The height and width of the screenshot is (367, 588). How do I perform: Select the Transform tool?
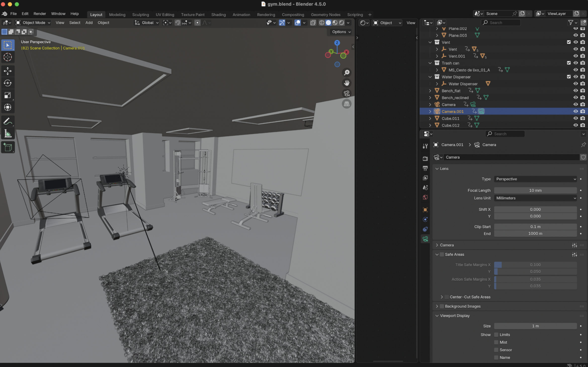pos(8,107)
